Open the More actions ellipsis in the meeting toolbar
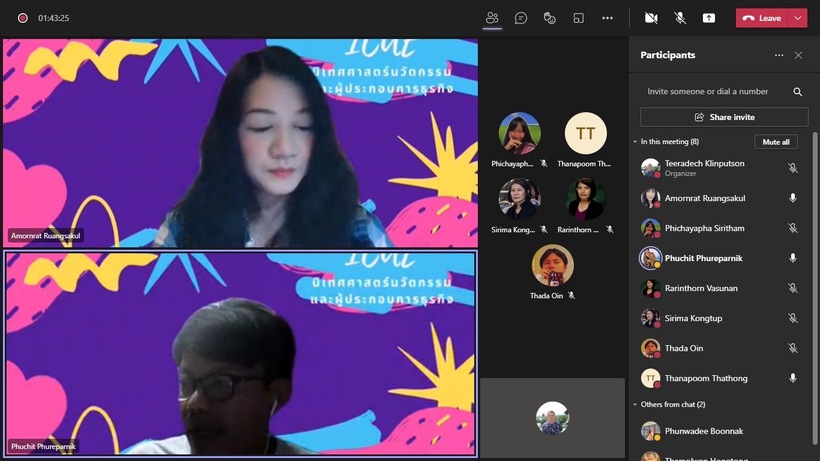Image resolution: width=820 pixels, height=461 pixels. point(607,18)
